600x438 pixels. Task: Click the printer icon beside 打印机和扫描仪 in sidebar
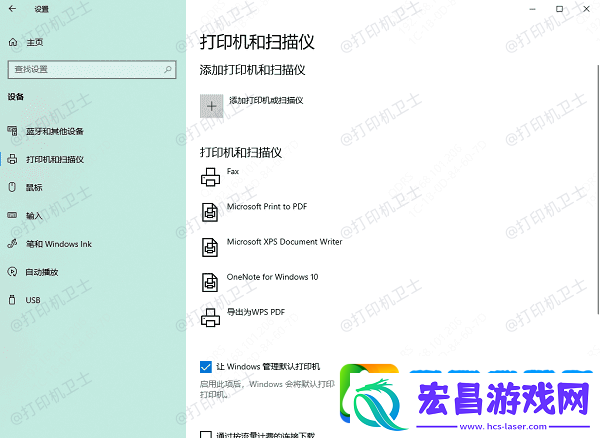click(12, 159)
